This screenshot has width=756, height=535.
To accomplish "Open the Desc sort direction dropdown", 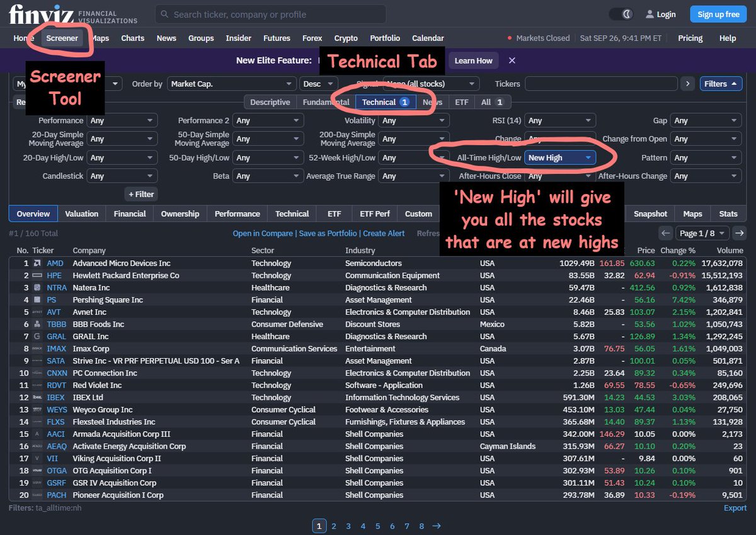I will point(319,84).
